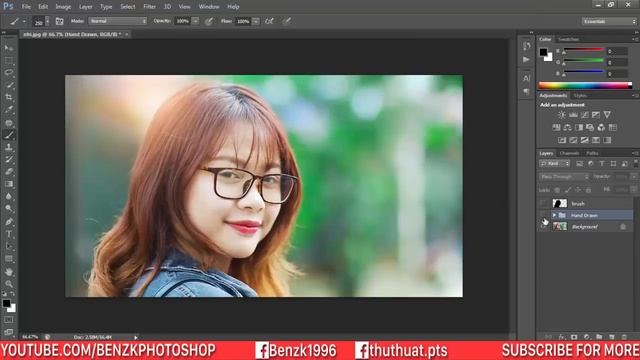This screenshot has height=360, width=640.
Task: Add a Channel Mixer adjustment
Action: click(x=601, y=127)
